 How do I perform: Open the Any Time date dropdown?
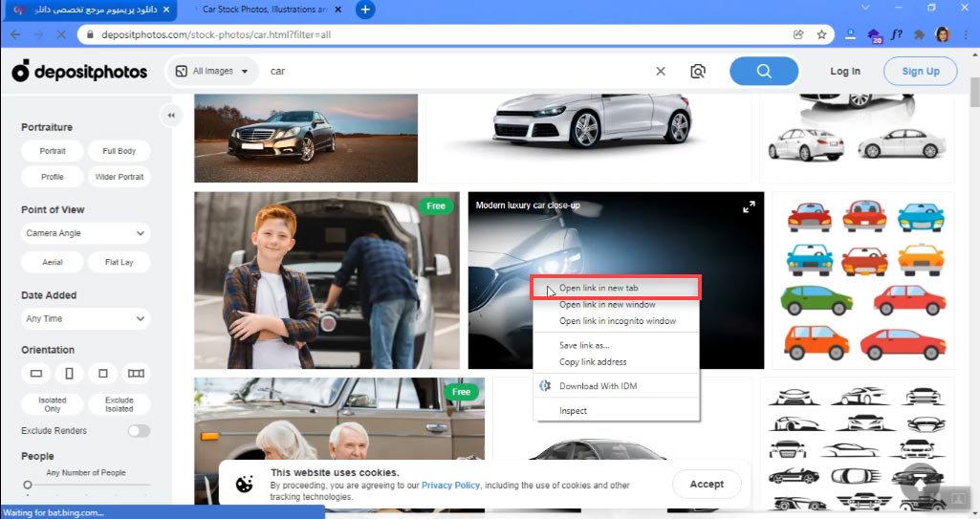coord(86,318)
